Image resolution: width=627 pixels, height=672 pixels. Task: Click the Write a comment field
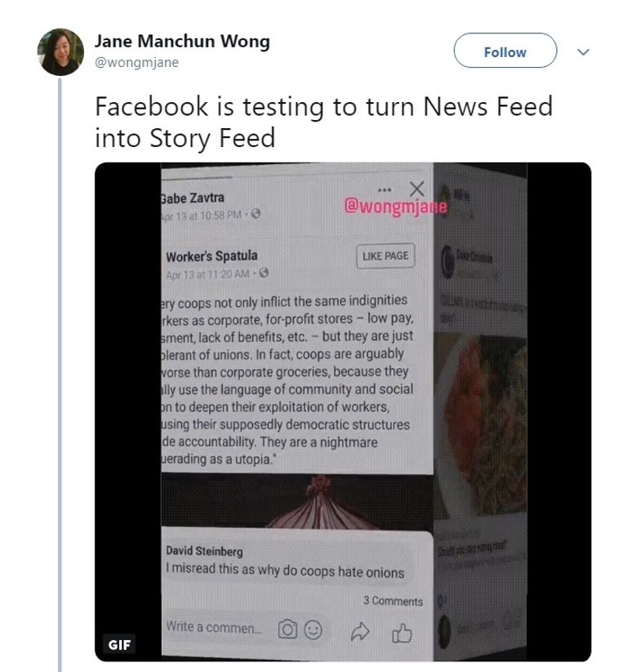pos(215,629)
